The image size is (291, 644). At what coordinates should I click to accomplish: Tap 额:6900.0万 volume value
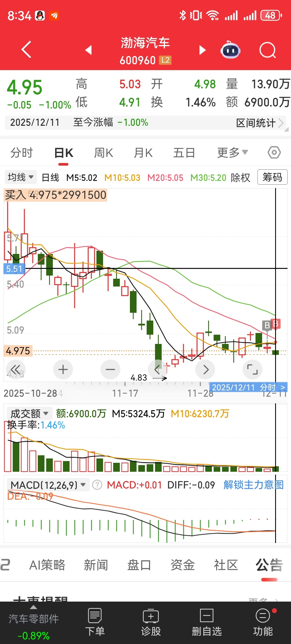[x=81, y=413]
